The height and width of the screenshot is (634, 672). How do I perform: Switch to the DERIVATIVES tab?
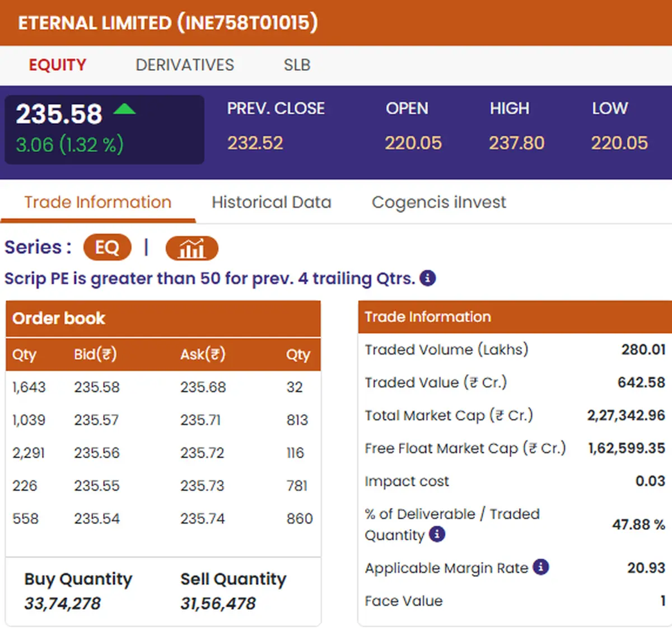coord(185,65)
